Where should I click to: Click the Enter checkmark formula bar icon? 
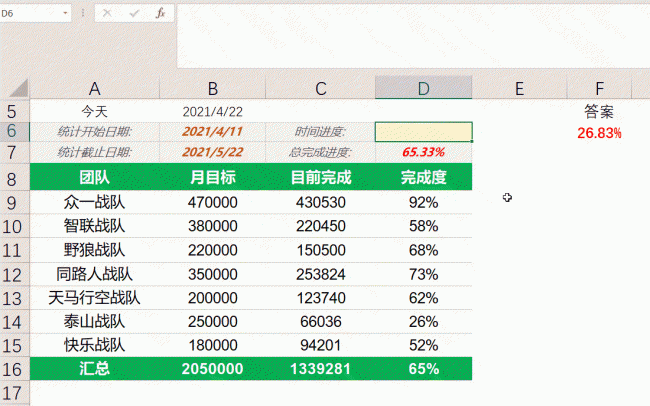[x=134, y=13]
